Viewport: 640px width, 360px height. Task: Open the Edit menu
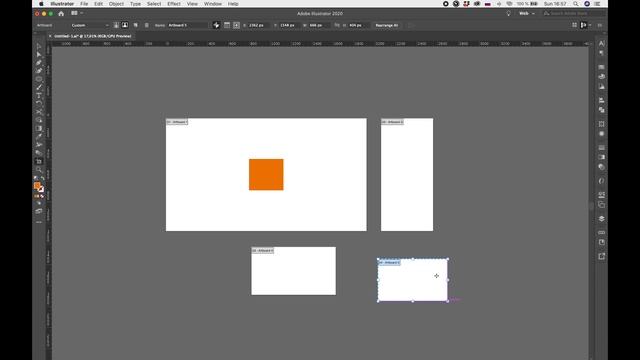(98, 4)
